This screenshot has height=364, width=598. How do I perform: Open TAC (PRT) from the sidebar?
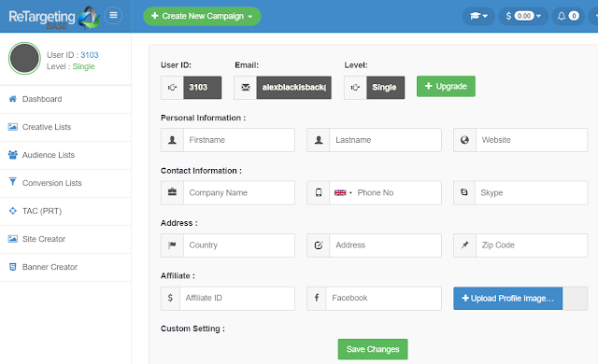(x=65, y=211)
